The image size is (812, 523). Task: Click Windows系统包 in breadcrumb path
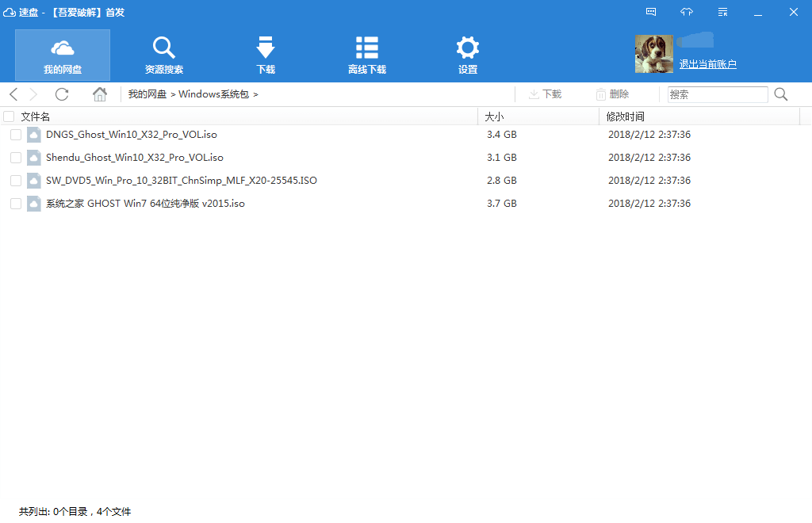click(214, 94)
